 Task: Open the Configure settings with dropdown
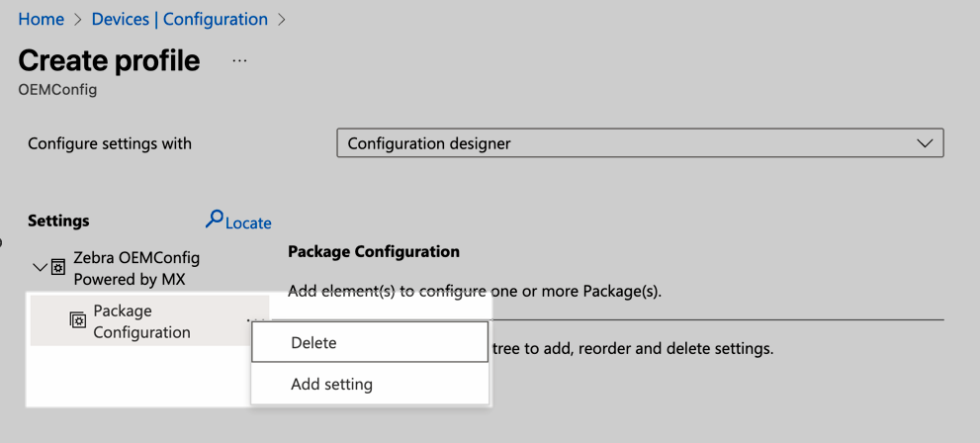pyautogui.click(x=640, y=143)
